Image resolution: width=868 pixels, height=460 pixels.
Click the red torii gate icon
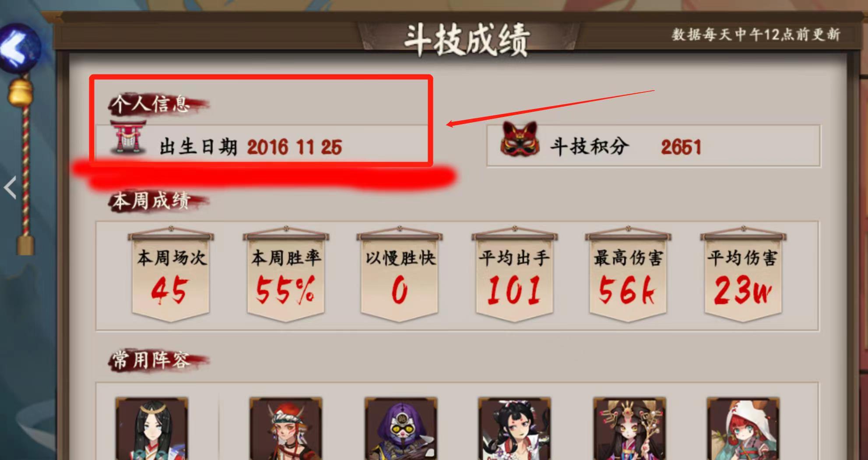[x=127, y=137]
